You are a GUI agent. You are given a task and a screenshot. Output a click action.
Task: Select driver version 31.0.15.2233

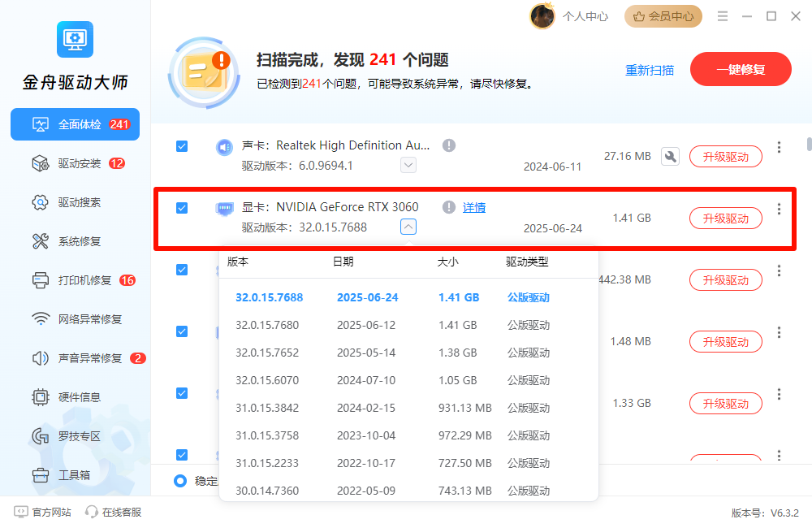(x=408, y=463)
